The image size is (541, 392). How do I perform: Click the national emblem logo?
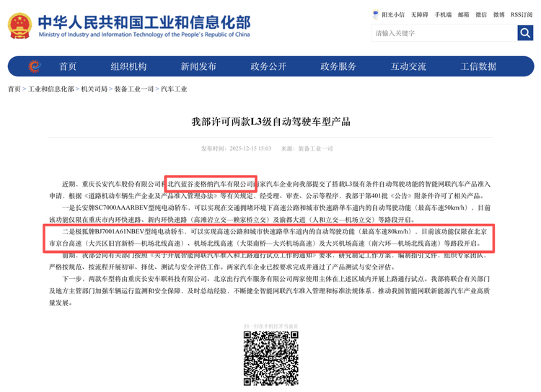[20, 25]
